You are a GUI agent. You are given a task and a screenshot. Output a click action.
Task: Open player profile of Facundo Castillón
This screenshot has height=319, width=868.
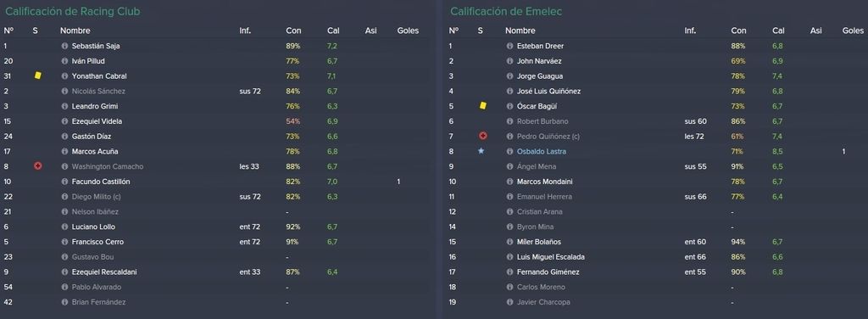coord(101,181)
